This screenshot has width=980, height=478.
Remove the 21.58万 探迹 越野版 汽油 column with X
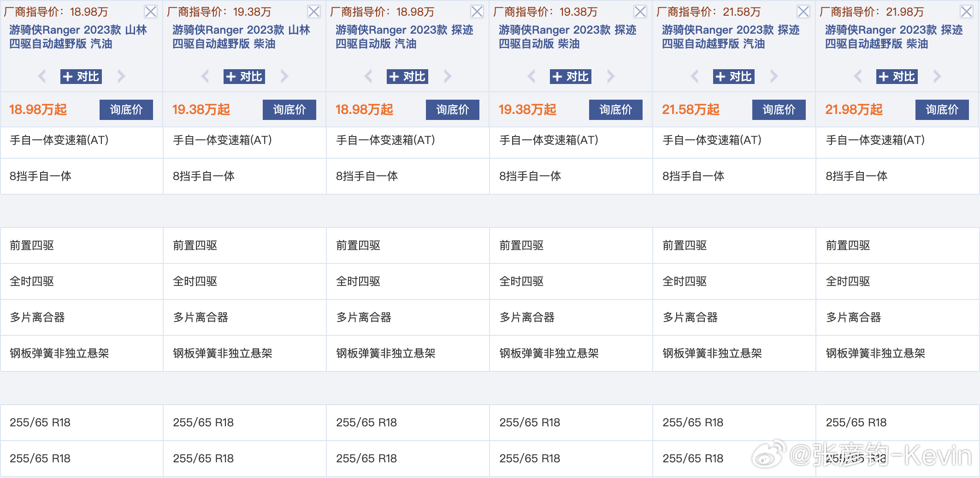point(803,12)
